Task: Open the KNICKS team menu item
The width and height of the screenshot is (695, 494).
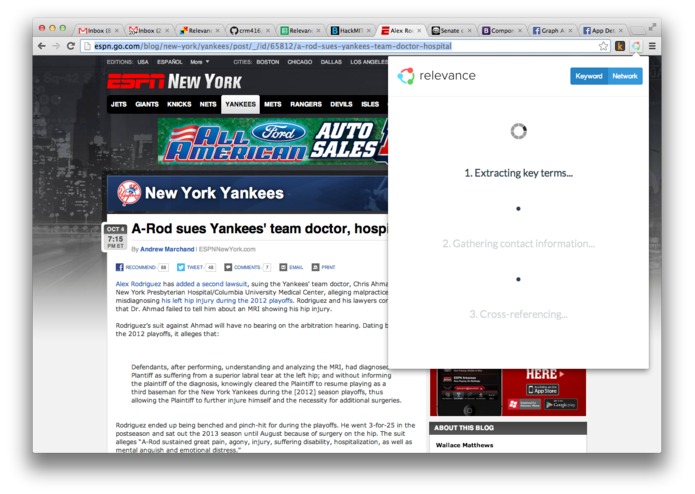Action: point(179,104)
